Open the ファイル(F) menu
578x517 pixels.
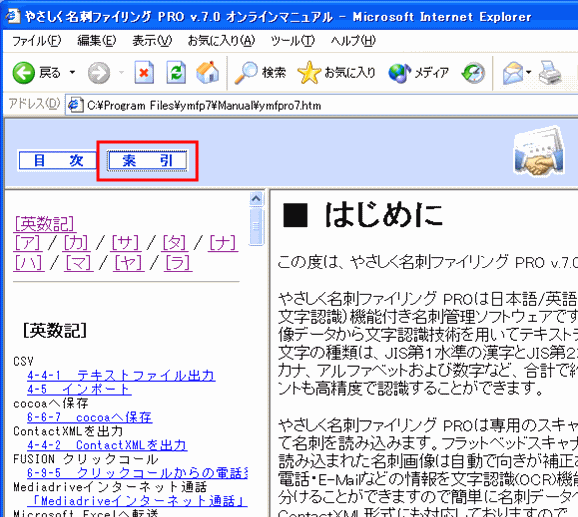36,41
